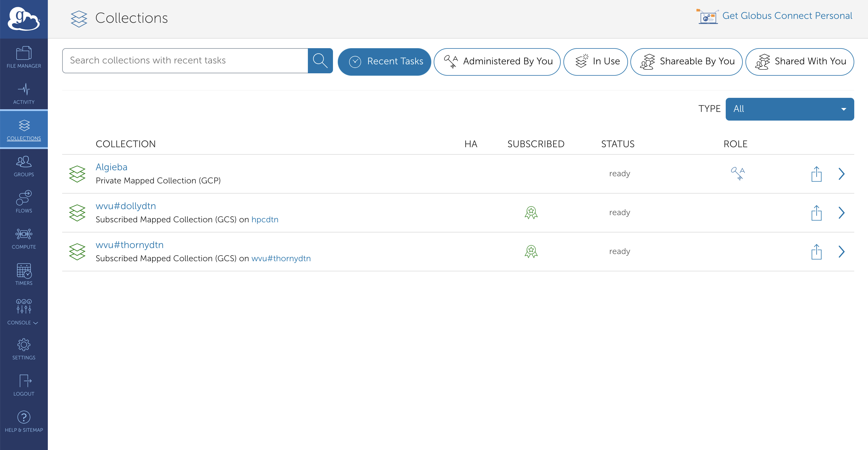Click the Globus Connect Personal laptop icon
This screenshot has width=868, height=450.
point(707,16)
